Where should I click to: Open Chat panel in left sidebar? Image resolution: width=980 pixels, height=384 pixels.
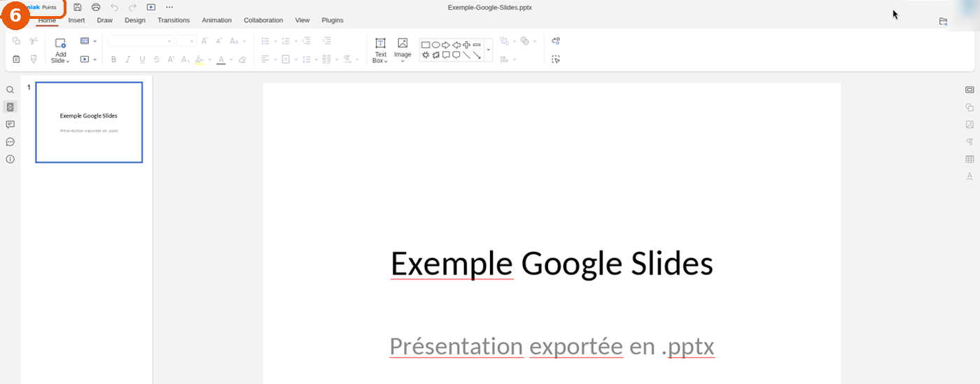[x=10, y=142]
